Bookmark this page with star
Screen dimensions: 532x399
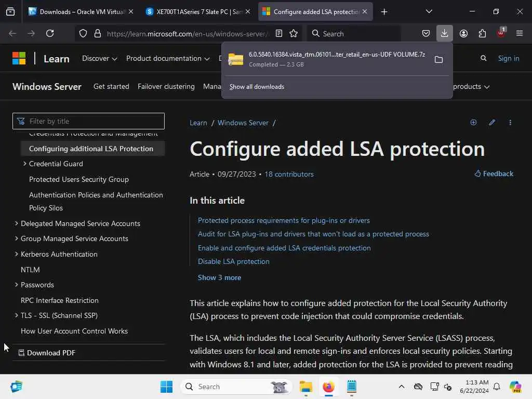point(294,33)
